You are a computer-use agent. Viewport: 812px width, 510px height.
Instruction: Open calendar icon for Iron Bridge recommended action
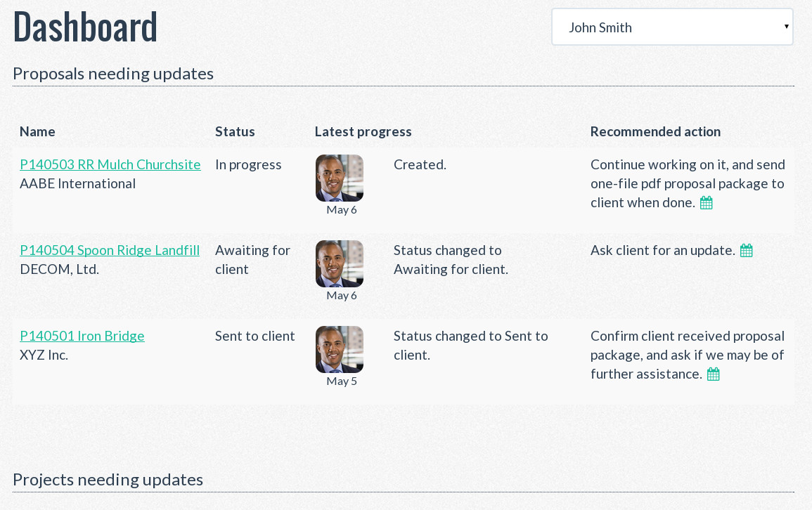click(x=713, y=374)
